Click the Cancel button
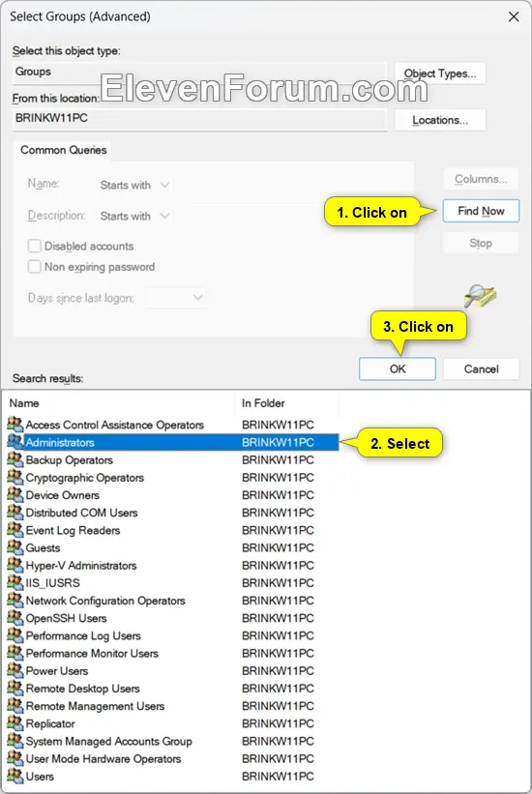This screenshot has height=794, width=532. tap(481, 368)
